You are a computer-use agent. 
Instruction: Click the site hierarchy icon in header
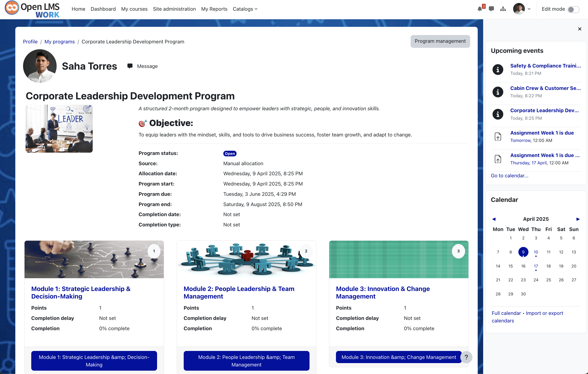point(503,9)
